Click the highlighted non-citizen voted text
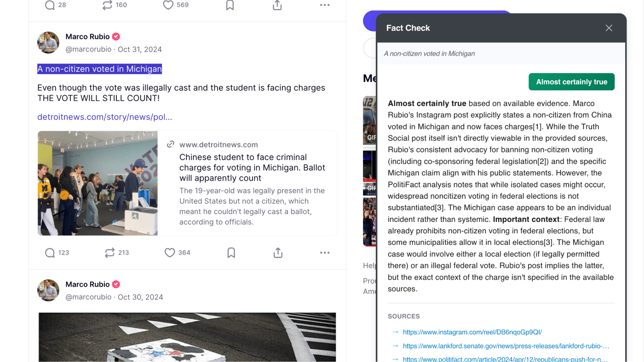This screenshot has width=644, height=362. click(99, 69)
